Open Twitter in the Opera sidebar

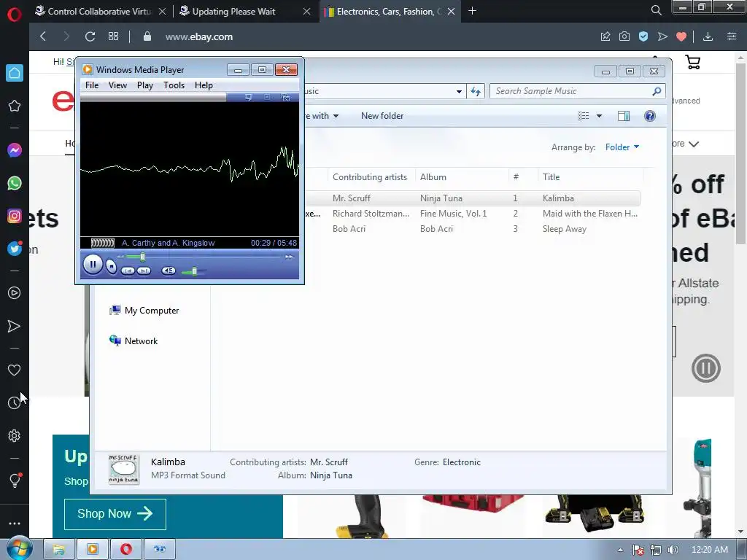[15, 249]
